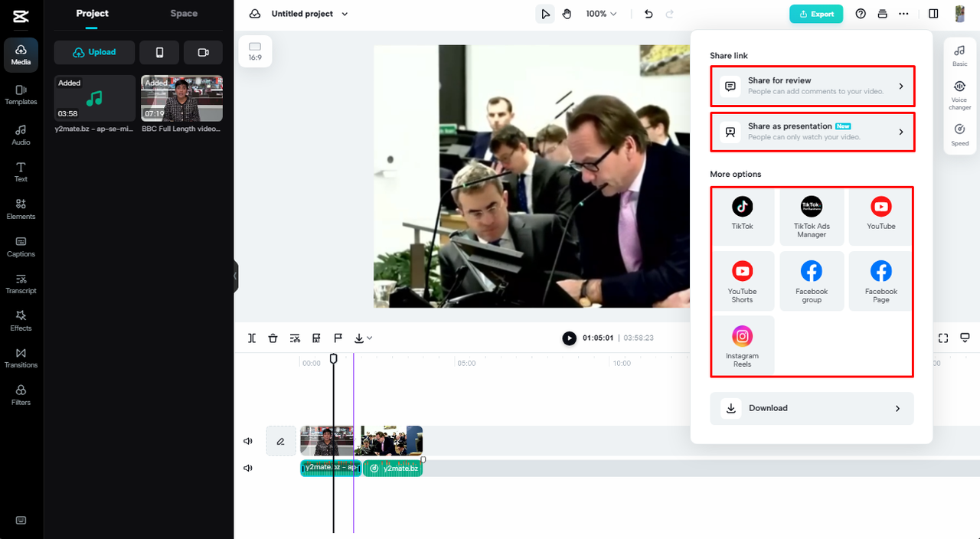Add a marker flag on timeline
Viewport: 980px width, 539px height.
pos(338,338)
